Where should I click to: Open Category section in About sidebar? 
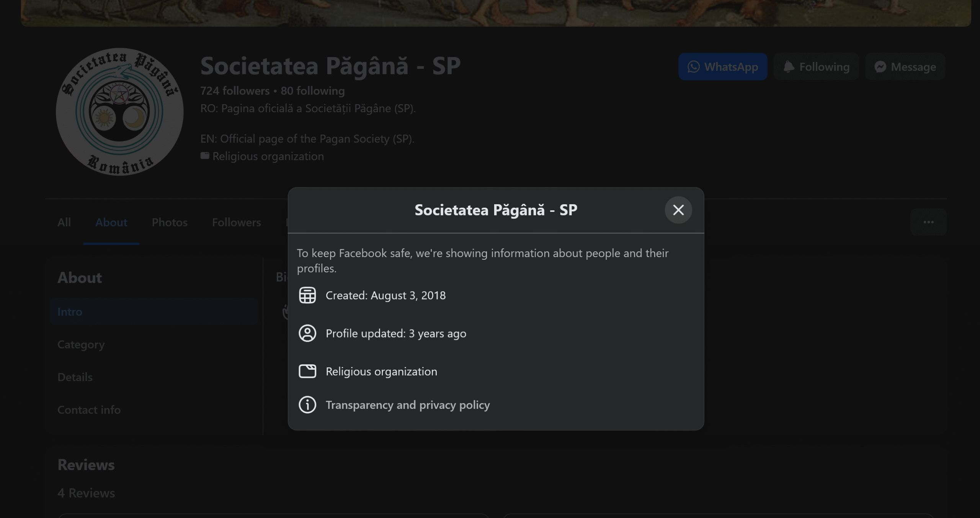pos(81,344)
